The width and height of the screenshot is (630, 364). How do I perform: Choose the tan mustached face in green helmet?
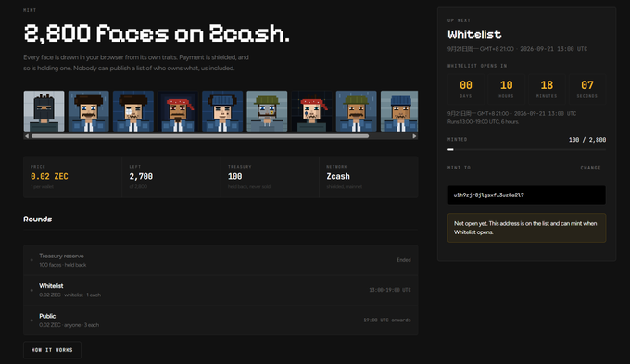pos(356,111)
